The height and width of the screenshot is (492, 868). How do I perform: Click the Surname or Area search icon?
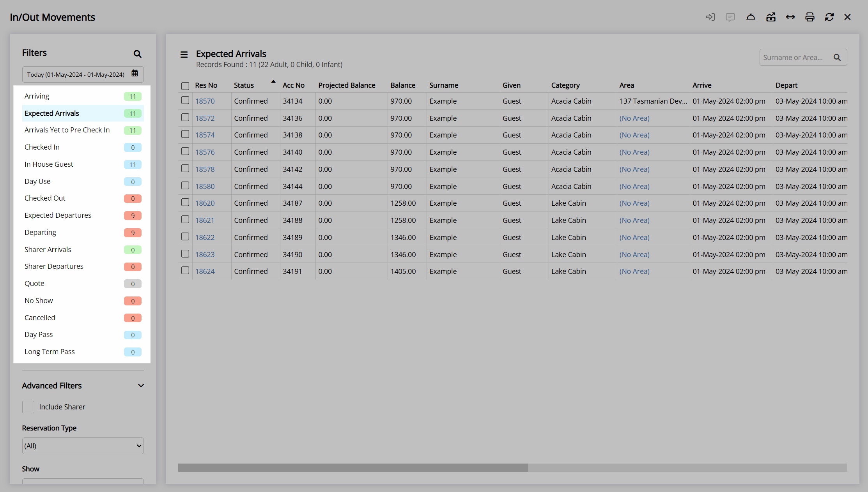[837, 57]
